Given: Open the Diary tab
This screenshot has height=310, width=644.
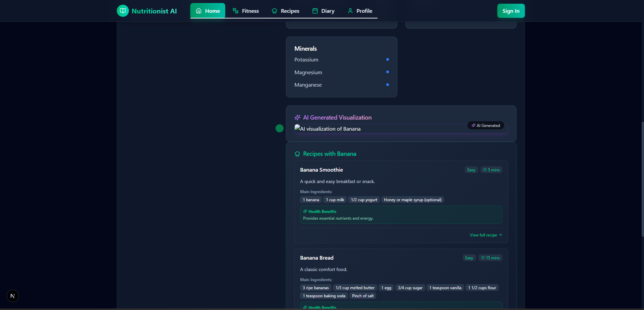Looking at the screenshot, I should click(x=324, y=11).
